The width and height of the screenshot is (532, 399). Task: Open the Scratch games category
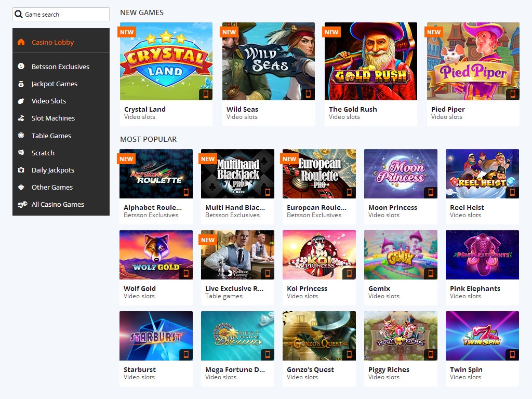coord(43,153)
